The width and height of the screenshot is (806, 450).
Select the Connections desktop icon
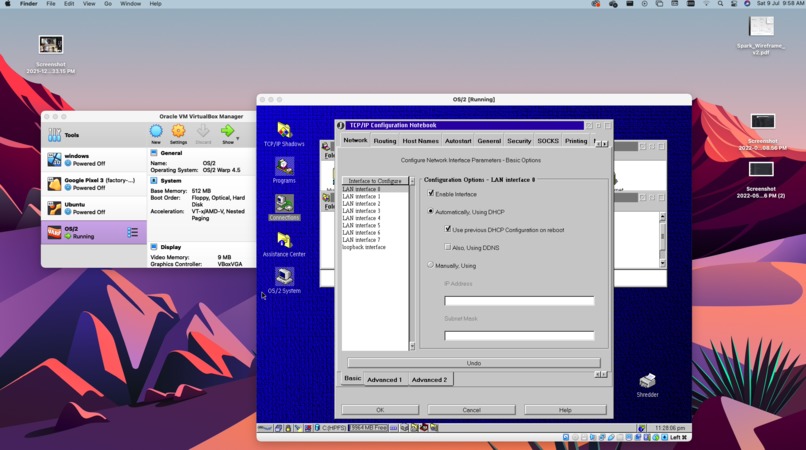pos(284,204)
